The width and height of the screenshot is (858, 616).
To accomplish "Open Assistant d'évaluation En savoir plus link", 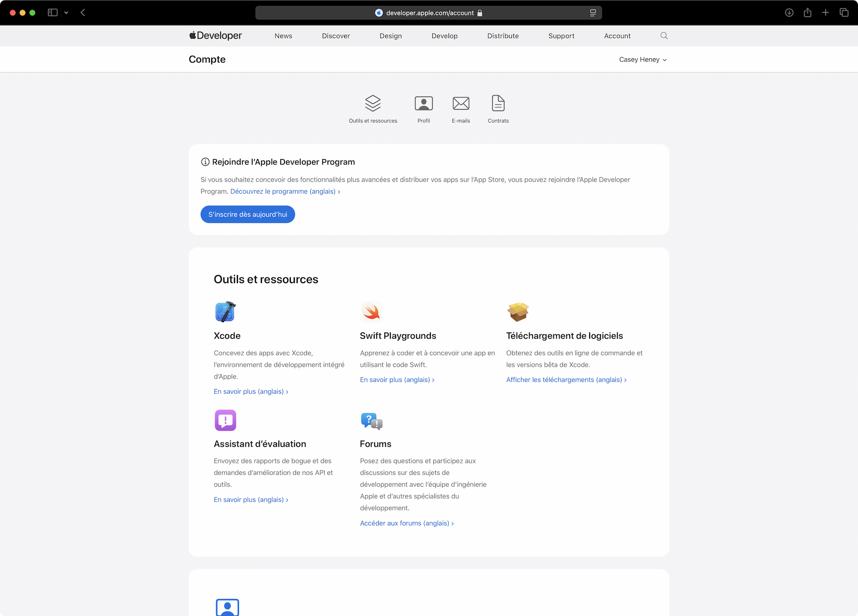I will coord(251,500).
